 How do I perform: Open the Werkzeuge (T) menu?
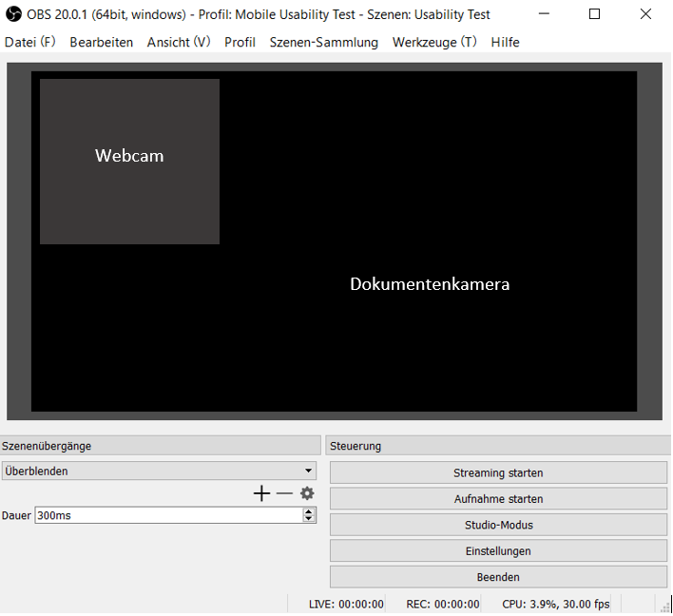434,42
